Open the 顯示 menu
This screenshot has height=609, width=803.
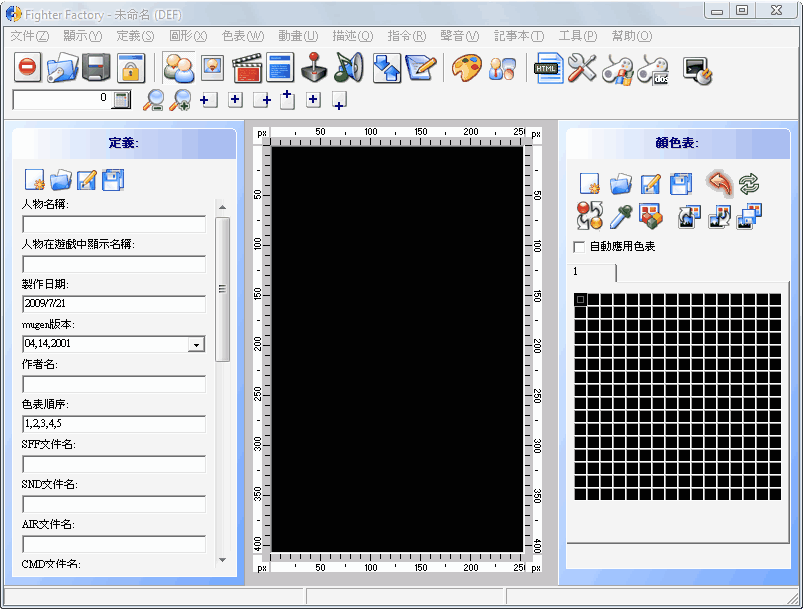(x=82, y=36)
